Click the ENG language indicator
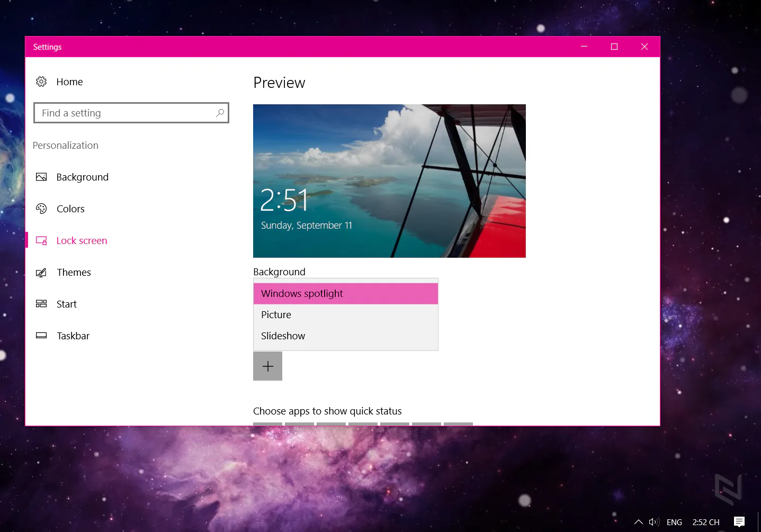This screenshot has width=761, height=532. point(674,522)
